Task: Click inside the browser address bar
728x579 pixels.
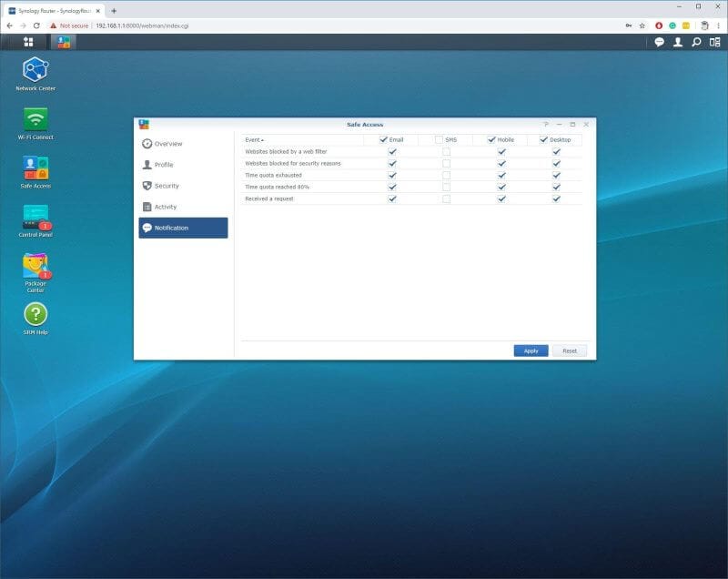Action: pyautogui.click(x=273, y=26)
